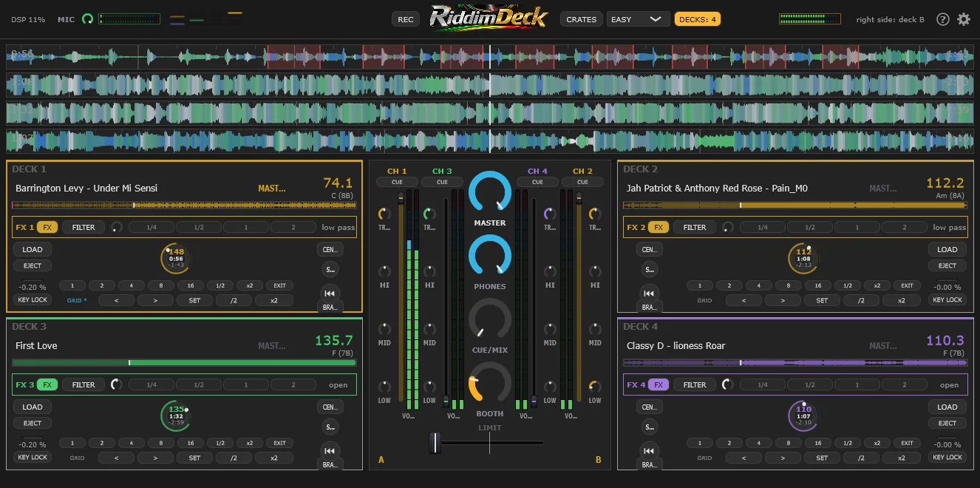This screenshot has height=488, width=980.
Task: Open FX 3 open filter selector
Action: (338, 384)
